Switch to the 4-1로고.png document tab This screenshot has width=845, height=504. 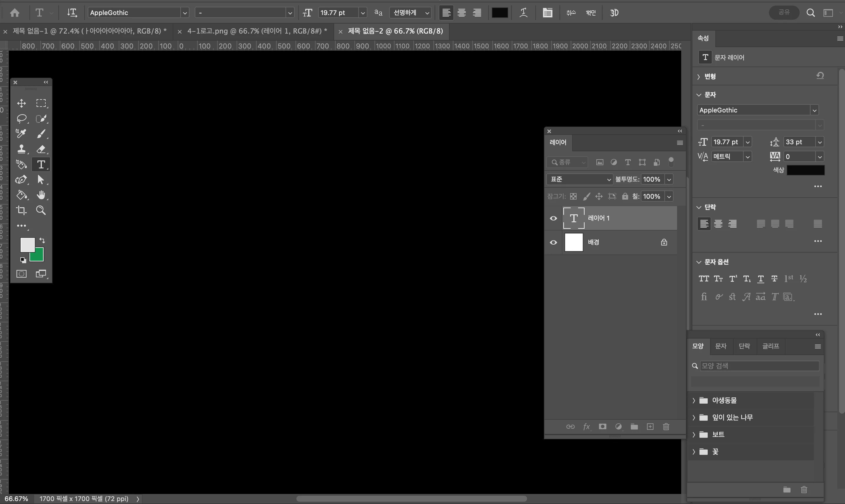click(257, 31)
